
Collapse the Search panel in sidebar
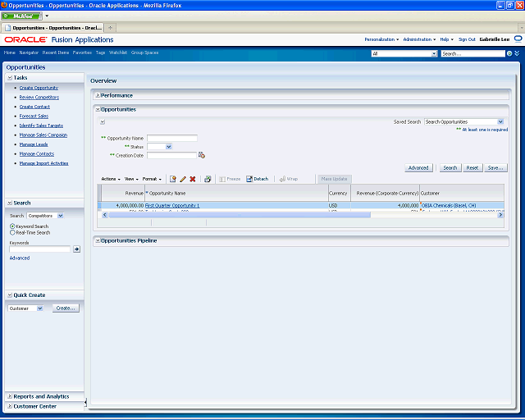click(x=10, y=203)
